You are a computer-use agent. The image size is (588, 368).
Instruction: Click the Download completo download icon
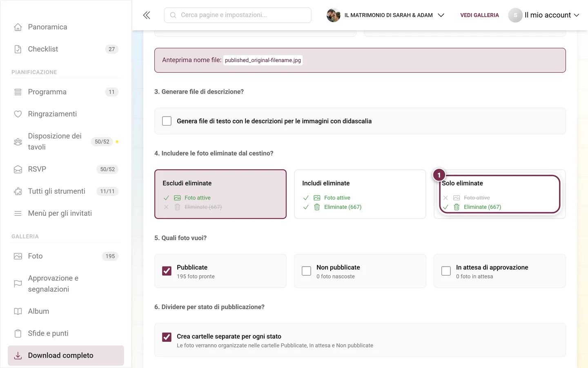(18, 356)
